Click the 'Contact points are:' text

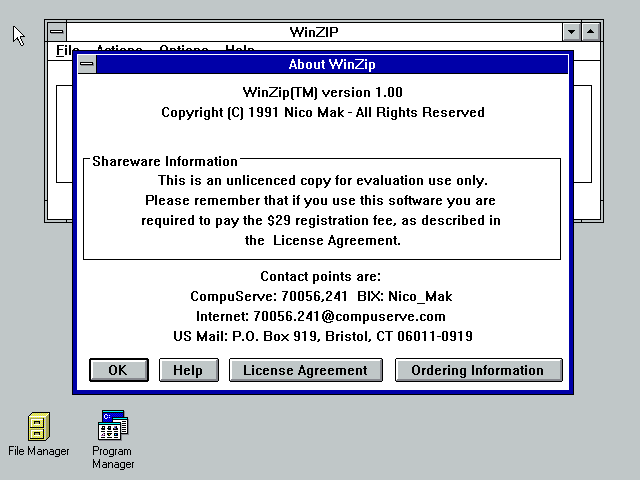point(320,276)
